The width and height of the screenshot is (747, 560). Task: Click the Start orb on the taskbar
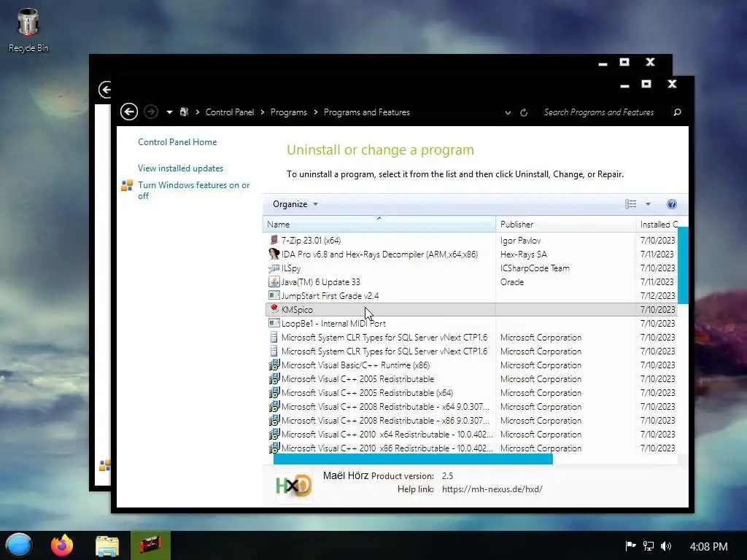[x=18, y=545]
